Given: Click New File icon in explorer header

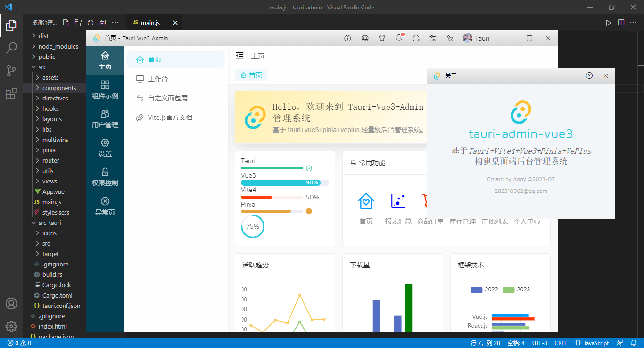Looking at the screenshot, I should [x=66, y=23].
